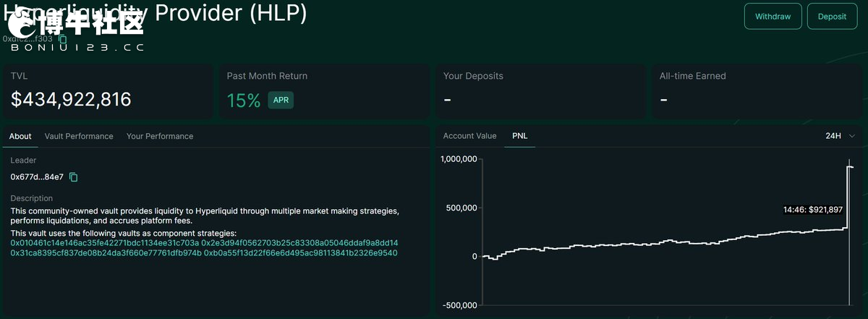Toggle the APR badge beside 15%

tap(281, 100)
